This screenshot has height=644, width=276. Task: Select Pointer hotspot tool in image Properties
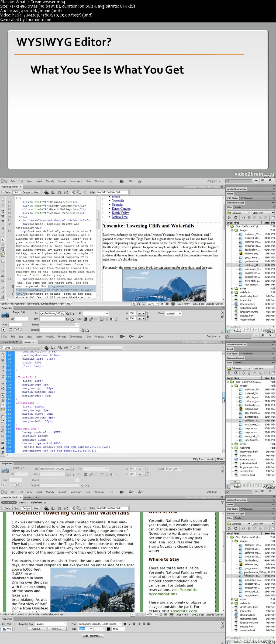[x=4, y=330]
